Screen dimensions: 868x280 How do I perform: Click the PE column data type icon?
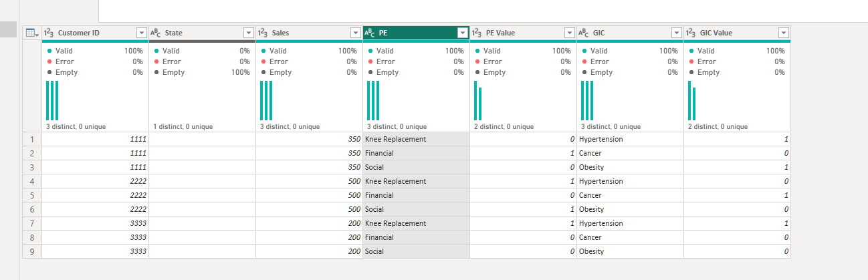[370, 33]
